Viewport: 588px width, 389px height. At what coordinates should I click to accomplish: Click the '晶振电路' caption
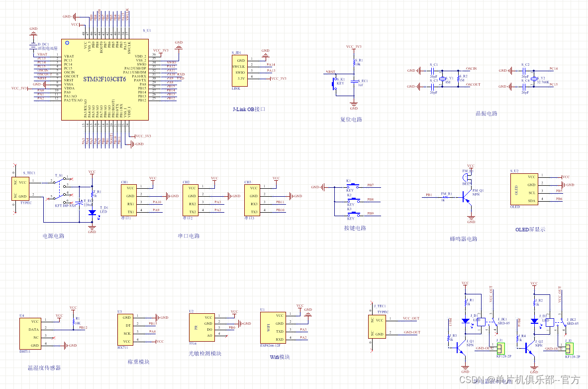point(487,114)
